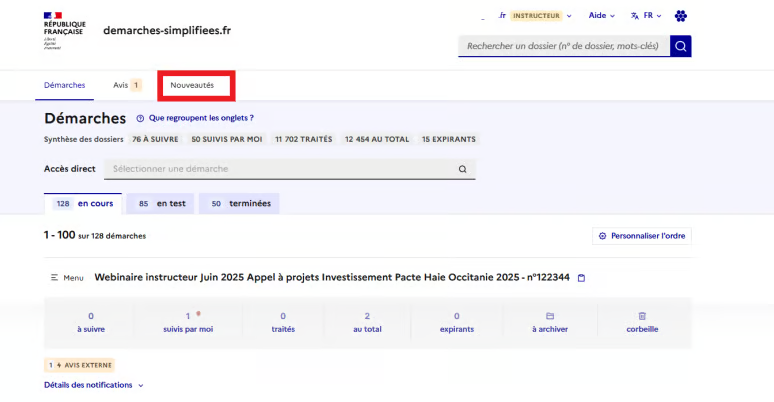Expand 'Détails des notifications'
This screenshot has width=774, height=402.
(93, 385)
